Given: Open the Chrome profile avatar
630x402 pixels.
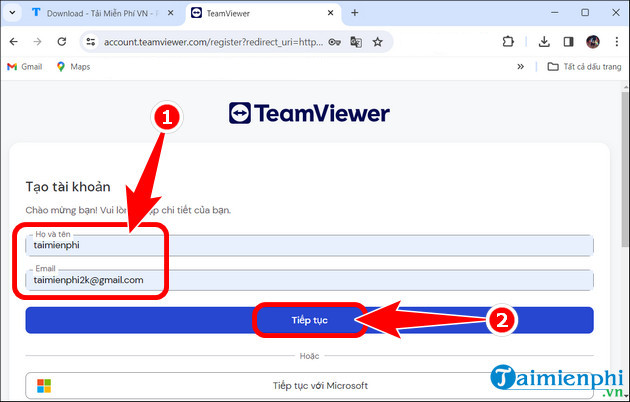Looking at the screenshot, I should 593,41.
